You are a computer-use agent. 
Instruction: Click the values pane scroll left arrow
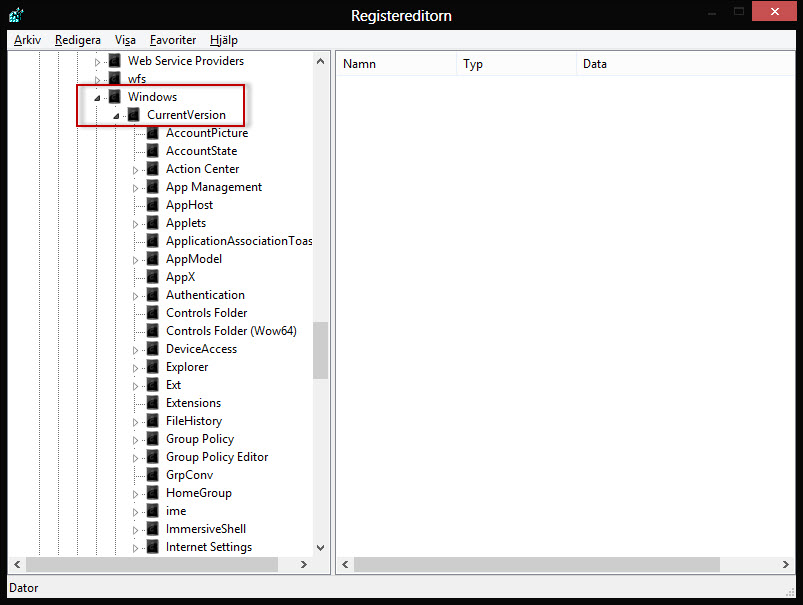[x=345, y=564]
